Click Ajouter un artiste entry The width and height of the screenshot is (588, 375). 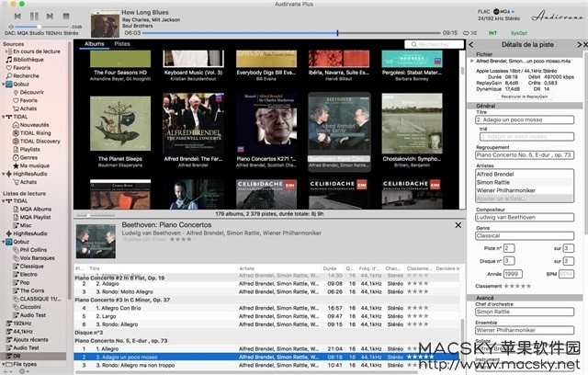tap(525, 199)
